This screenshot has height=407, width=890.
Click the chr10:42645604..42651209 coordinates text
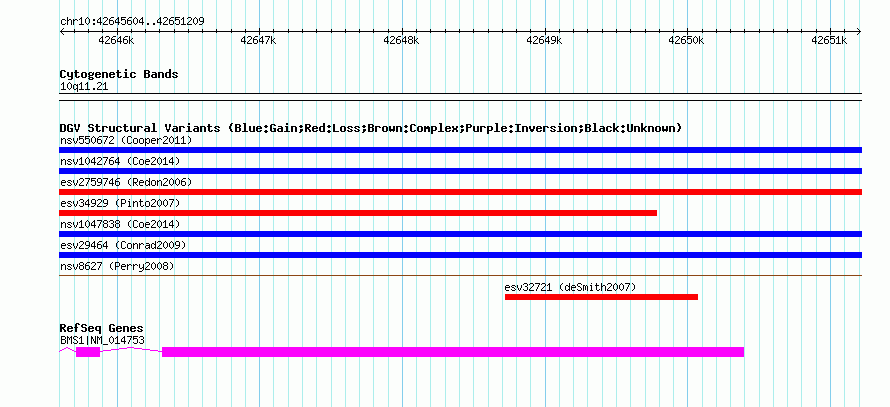[x=132, y=22]
